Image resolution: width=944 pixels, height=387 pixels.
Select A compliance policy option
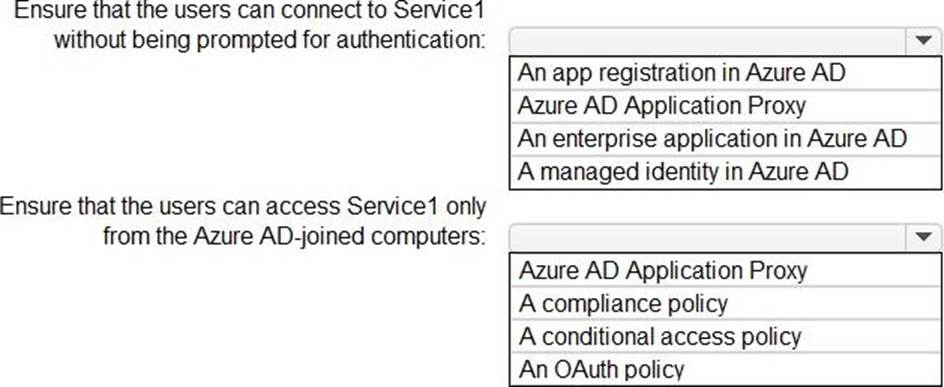point(725,303)
